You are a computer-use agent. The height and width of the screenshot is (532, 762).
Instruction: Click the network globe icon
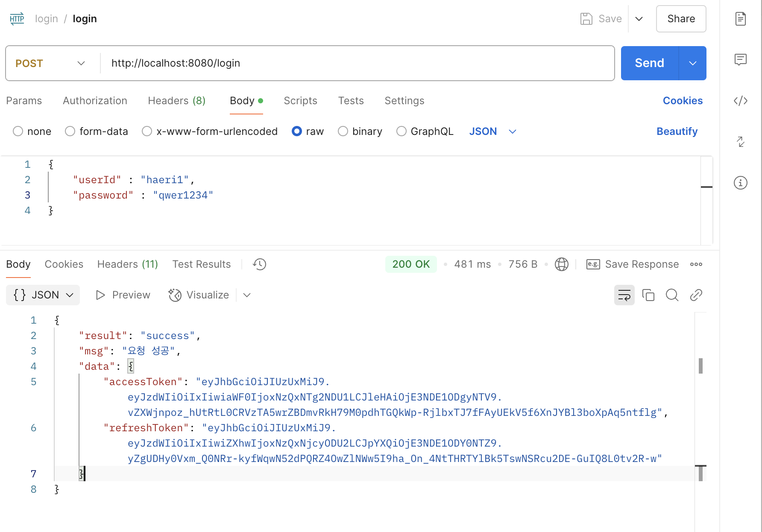561,264
